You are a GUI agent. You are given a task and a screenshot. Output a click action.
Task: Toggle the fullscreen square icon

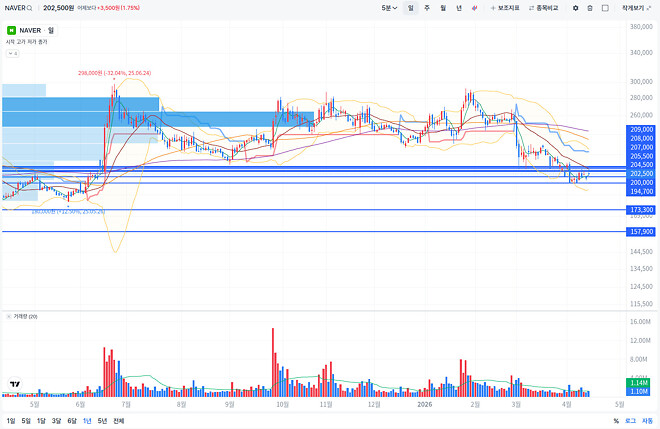(605, 8)
